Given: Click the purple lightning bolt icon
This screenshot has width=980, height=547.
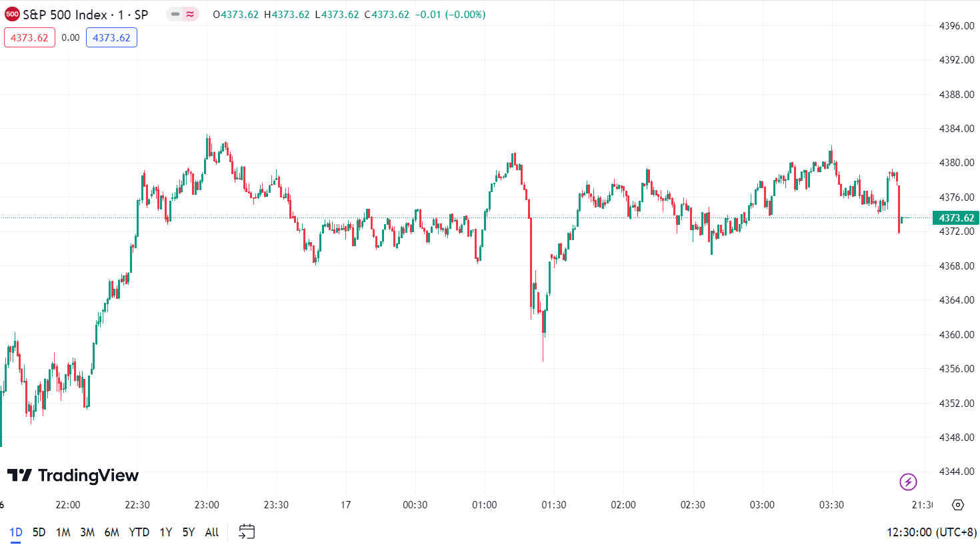Looking at the screenshot, I should (x=908, y=482).
